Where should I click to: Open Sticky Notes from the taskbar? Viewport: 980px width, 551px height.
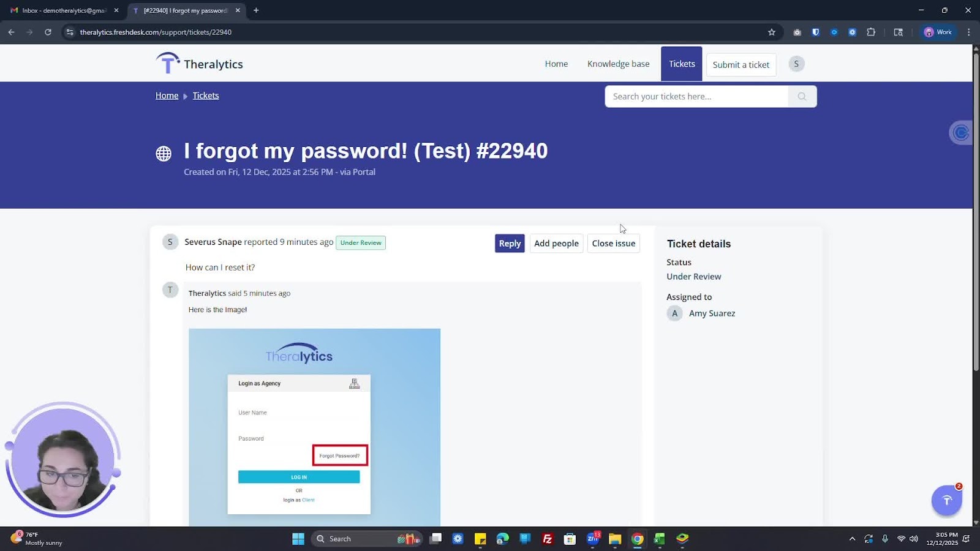click(x=480, y=539)
